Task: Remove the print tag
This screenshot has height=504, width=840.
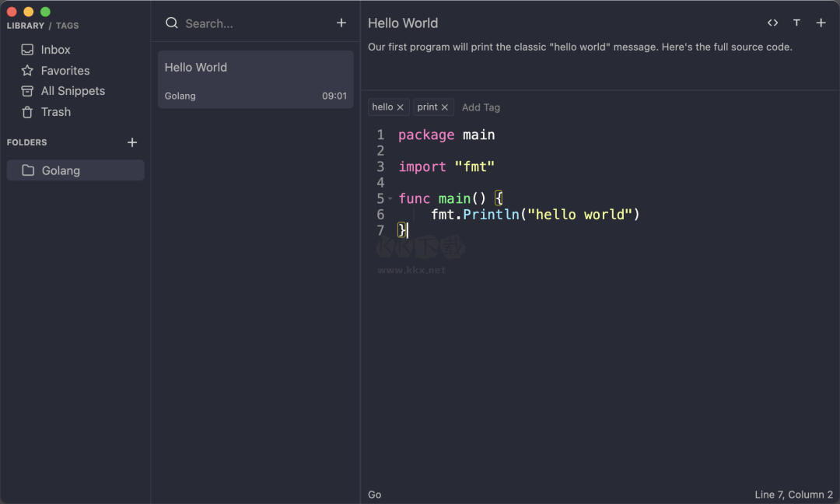Action: tap(445, 107)
